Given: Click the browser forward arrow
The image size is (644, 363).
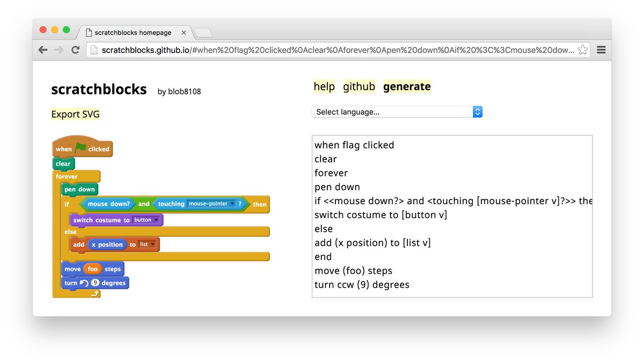Looking at the screenshot, I should [x=59, y=50].
